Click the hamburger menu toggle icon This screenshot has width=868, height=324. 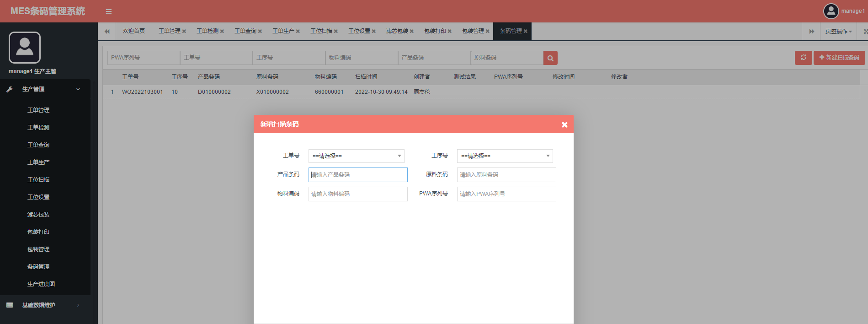[108, 11]
